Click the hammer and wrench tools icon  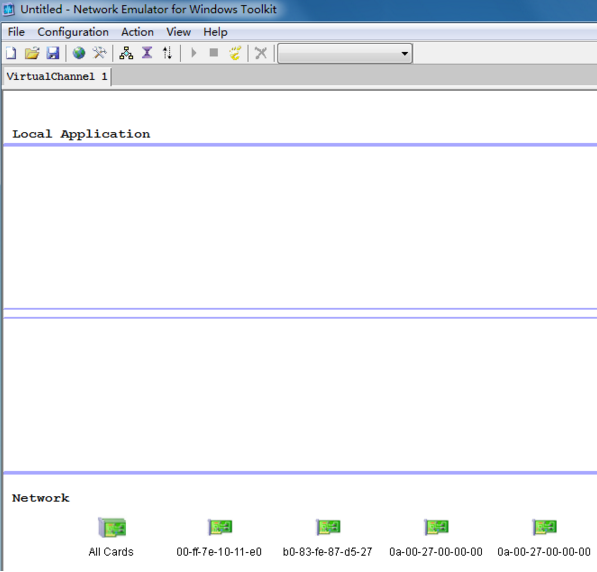(99, 53)
